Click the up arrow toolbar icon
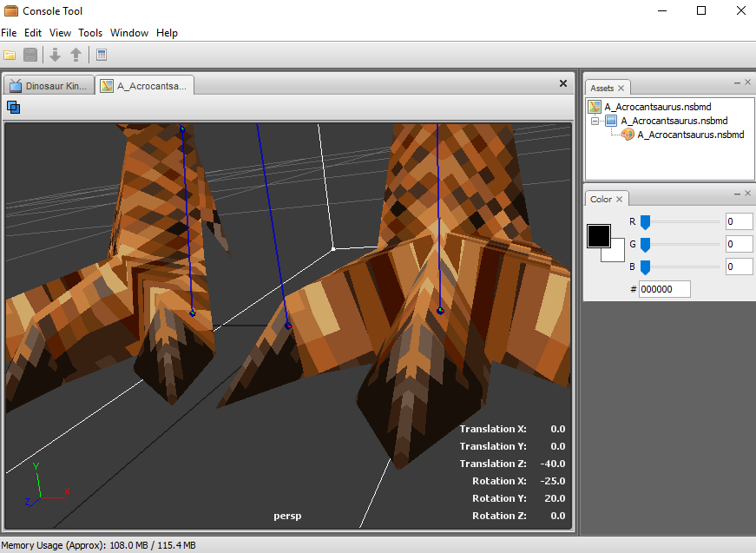Image resolution: width=756 pixels, height=553 pixels. [x=76, y=55]
